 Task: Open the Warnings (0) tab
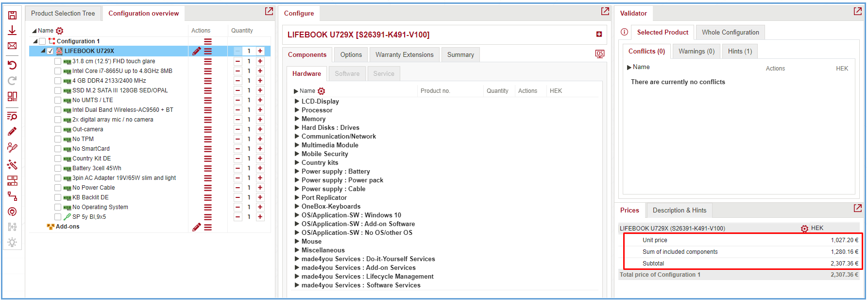click(x=697, y=51)
